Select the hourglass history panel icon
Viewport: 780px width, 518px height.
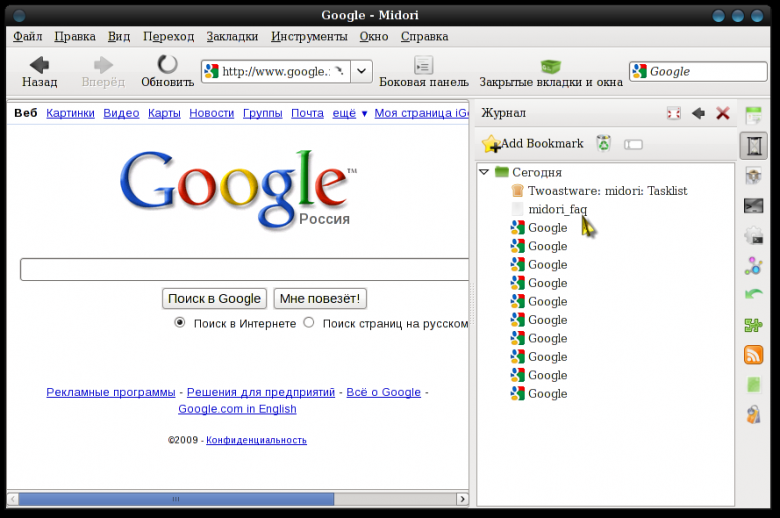tap(754, 146)
